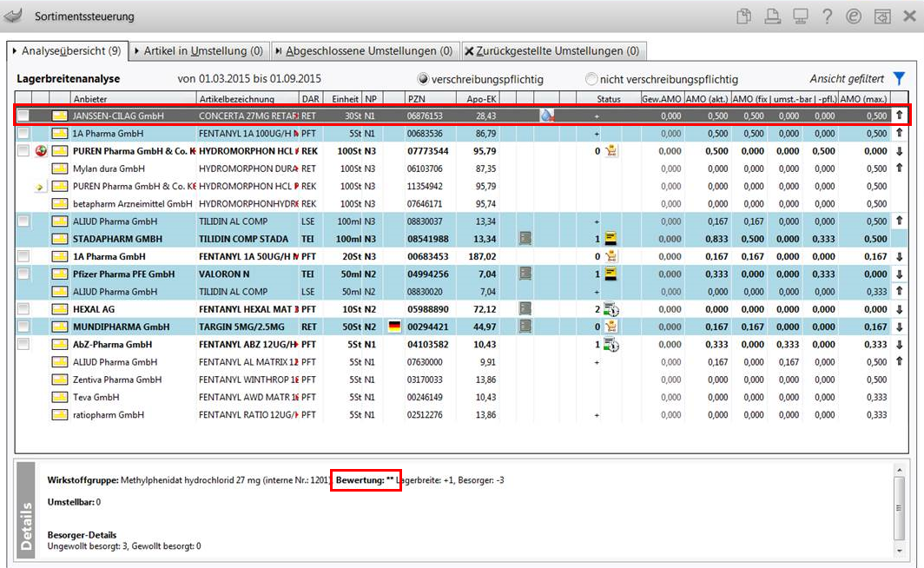The height and width of the screenshot is (568, 924).
Task: Sort by the Artikelbezeichnung column header
Action: (247, 99)
